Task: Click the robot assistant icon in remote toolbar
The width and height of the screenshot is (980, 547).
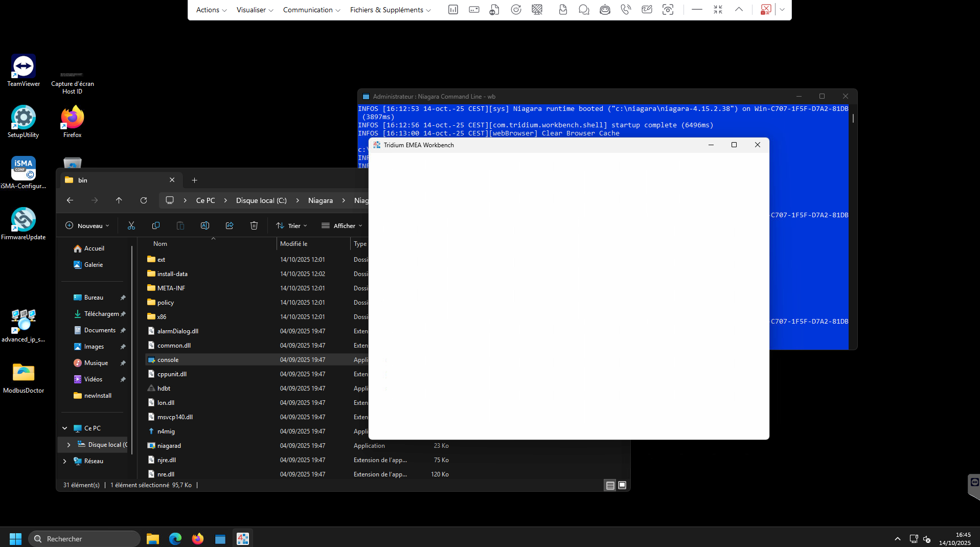Action: point(605,10)
